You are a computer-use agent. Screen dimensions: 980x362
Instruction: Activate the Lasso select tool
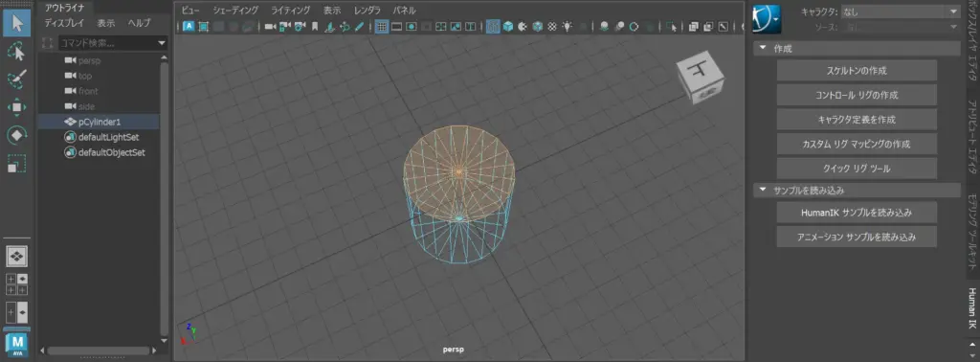[17, 52]
